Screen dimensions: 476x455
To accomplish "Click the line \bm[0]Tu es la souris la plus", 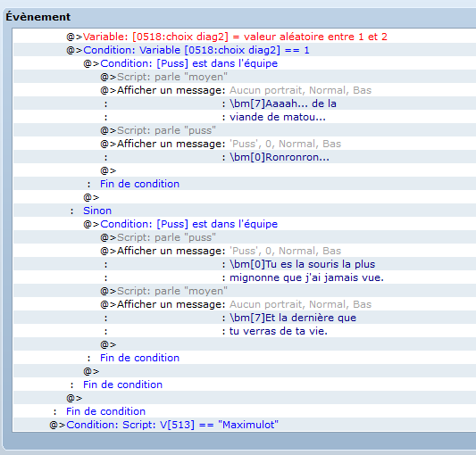I will tap(245, 264).
